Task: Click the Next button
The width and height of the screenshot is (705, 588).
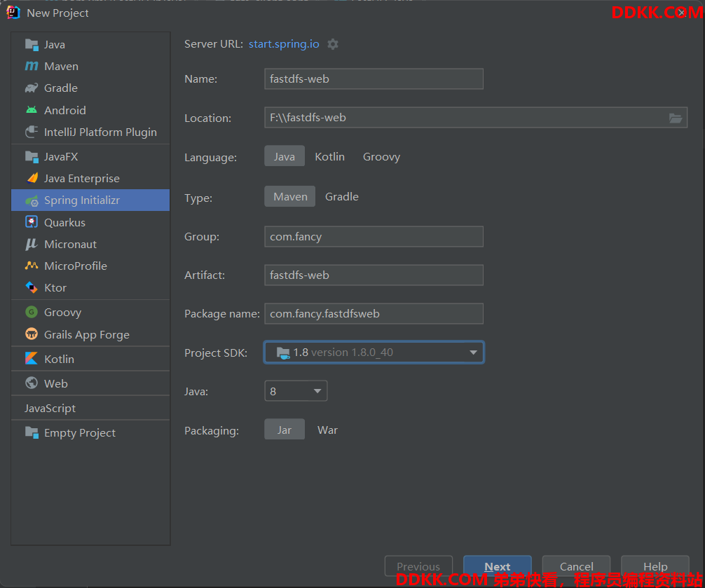Action: (498, 566)
